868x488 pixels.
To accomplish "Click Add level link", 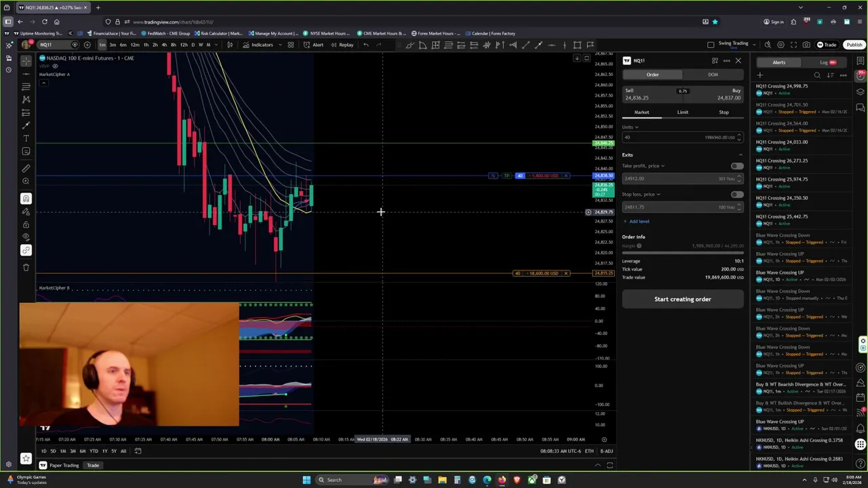I will [x=636, y=222].
